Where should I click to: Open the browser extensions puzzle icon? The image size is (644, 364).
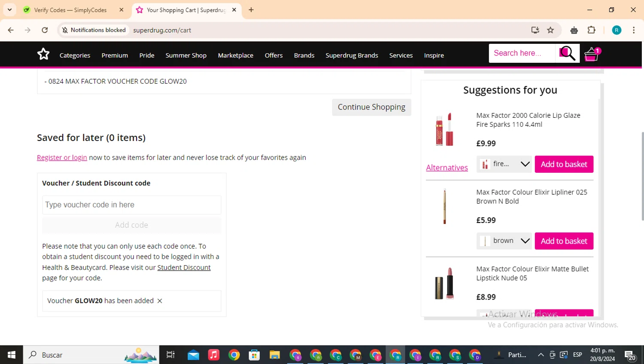[x=592, y=30]
